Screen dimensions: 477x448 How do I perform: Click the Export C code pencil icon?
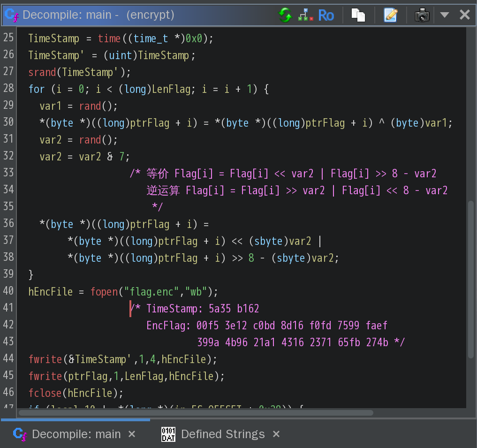click(392, 15)
